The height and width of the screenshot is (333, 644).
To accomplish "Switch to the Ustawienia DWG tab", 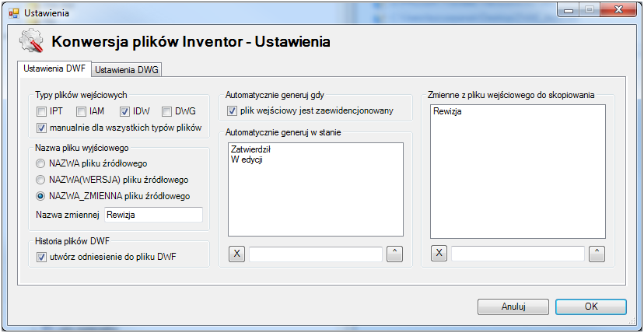I will [x=128, y=70].
